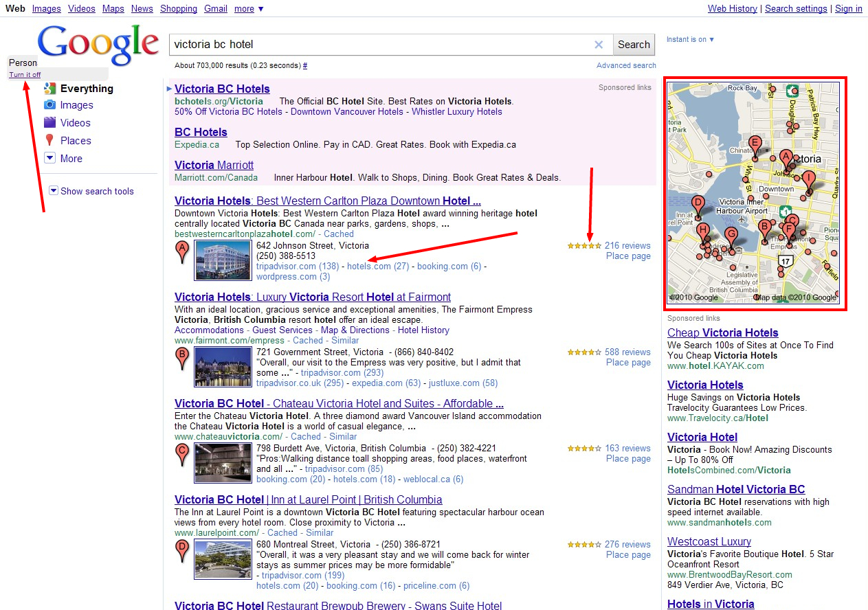Toggle the 'Instant is on' setting

click(x=690, y=40)
